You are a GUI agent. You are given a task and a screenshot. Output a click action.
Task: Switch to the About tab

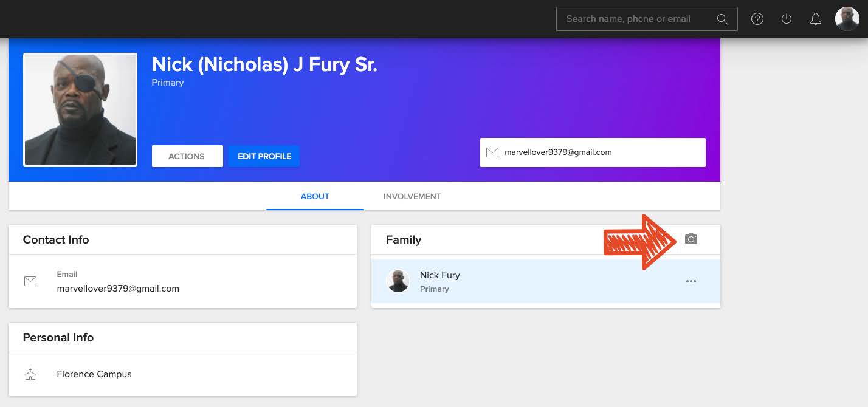click(x=315, y=196)
